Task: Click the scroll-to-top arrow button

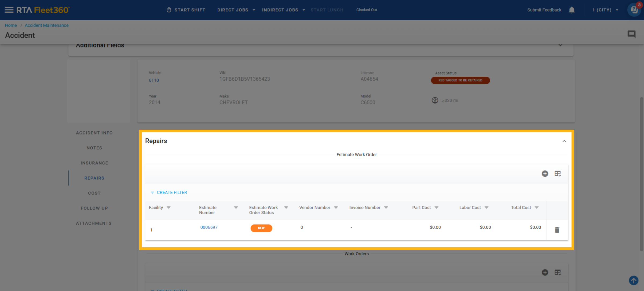Action: click(x=634, y=281)
